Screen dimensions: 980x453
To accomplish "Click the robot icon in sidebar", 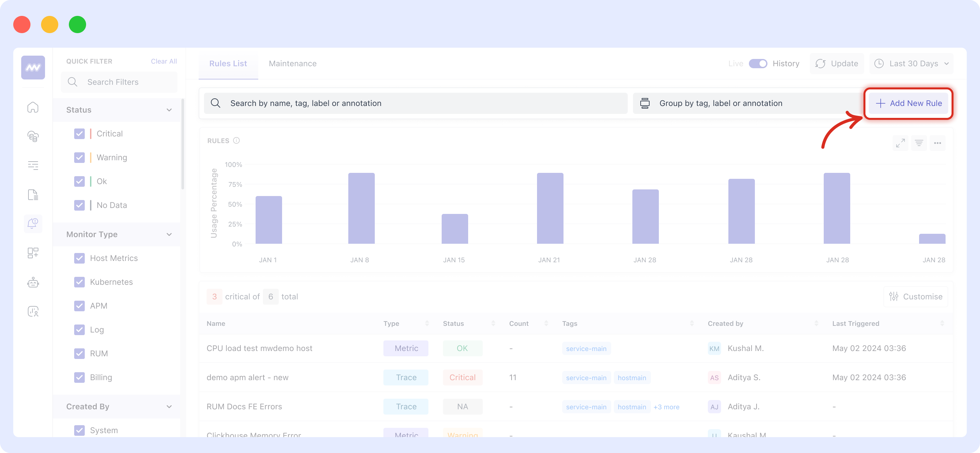I will tap(33, 282).
